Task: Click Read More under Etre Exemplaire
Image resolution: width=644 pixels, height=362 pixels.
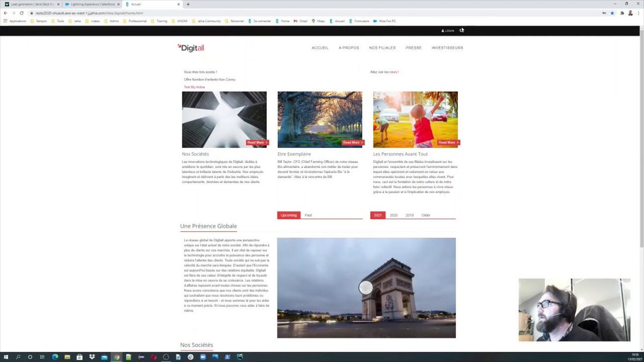Action: click(x=352, y=142)
